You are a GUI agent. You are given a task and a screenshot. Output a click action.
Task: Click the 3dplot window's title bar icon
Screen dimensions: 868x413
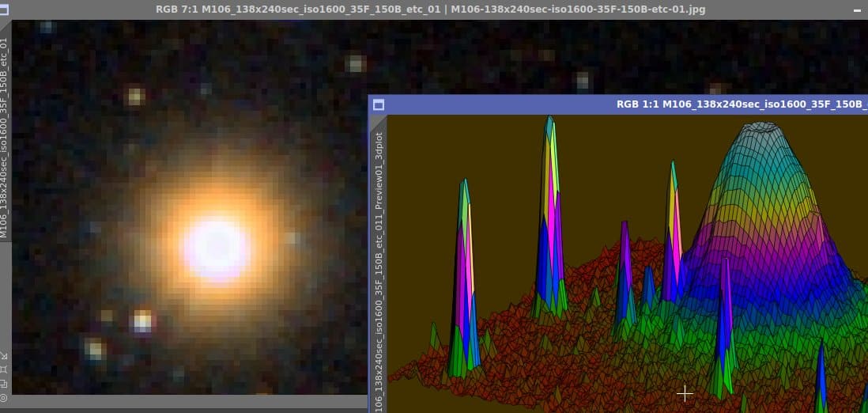point(379,104)
